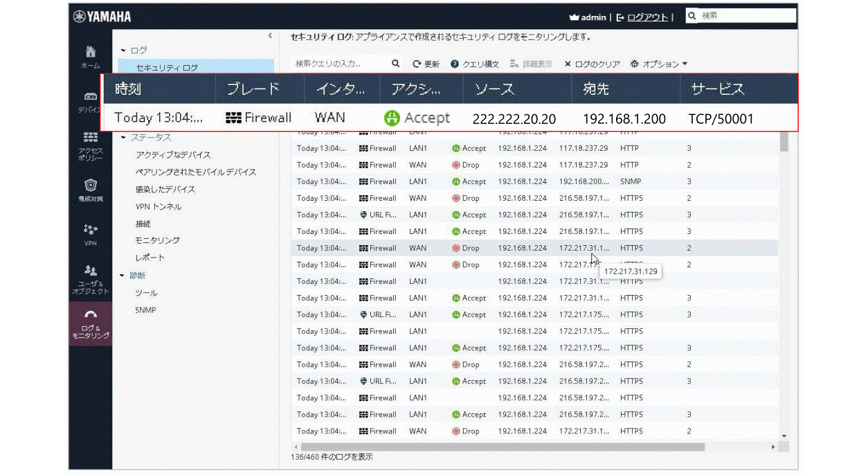This screenshot has width=868, height=475.
Task: Click Clear Logs (ログのクリア)
Action: pos(592,64)
